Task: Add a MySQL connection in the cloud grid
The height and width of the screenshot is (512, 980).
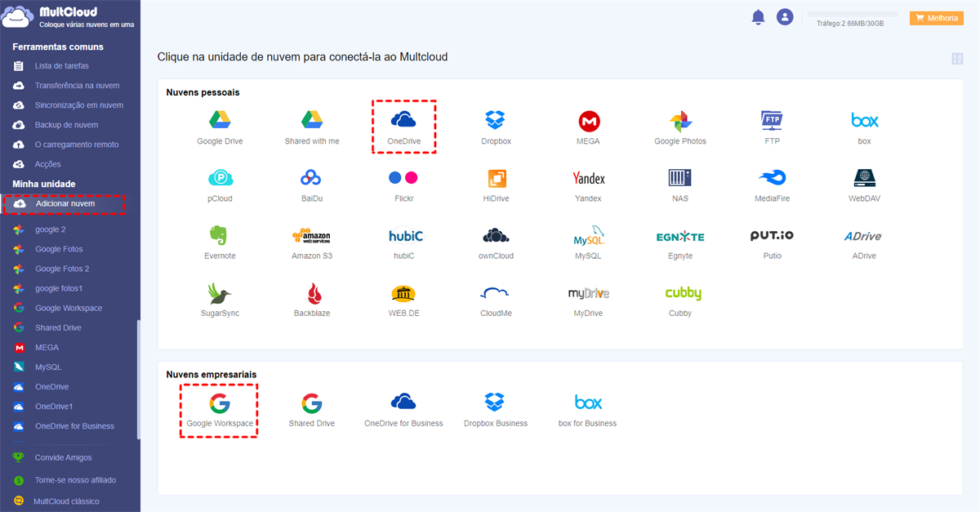Action: [x=588, y=243]
